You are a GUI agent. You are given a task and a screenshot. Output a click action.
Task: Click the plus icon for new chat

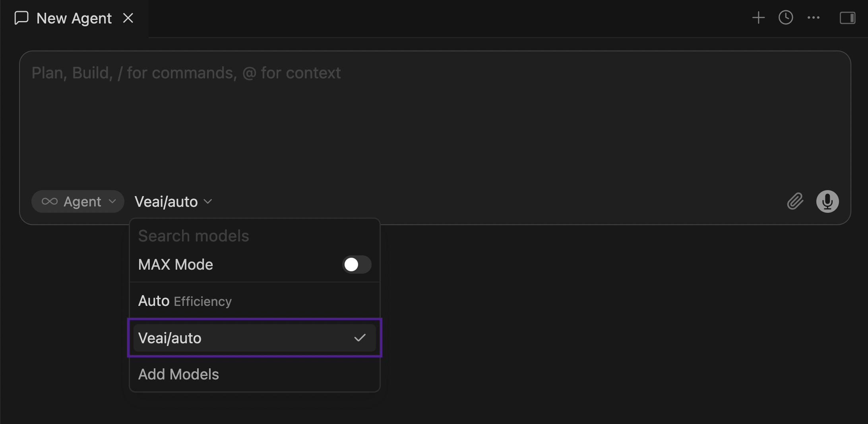[x=758, y=18]
